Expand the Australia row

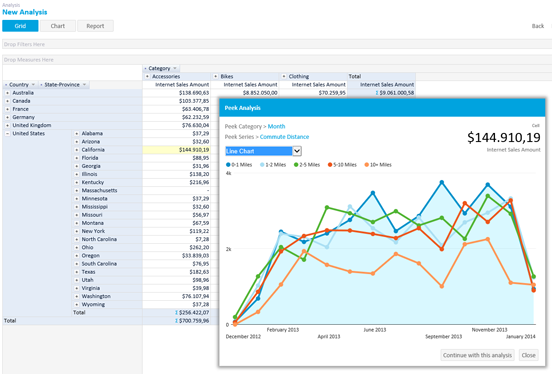pyautogui.click(x=7, y=93)
